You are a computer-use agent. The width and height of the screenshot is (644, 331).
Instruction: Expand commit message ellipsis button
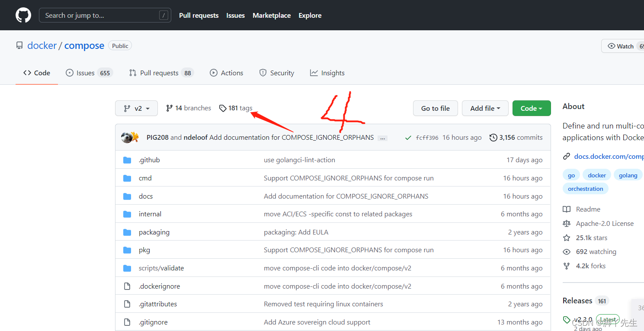(382, 138)
